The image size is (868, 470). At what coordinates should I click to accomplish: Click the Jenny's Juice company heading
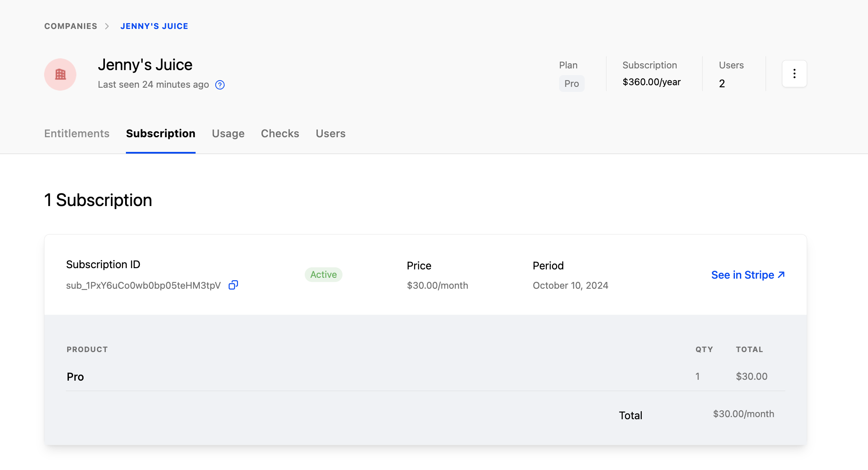click(145, 65)
